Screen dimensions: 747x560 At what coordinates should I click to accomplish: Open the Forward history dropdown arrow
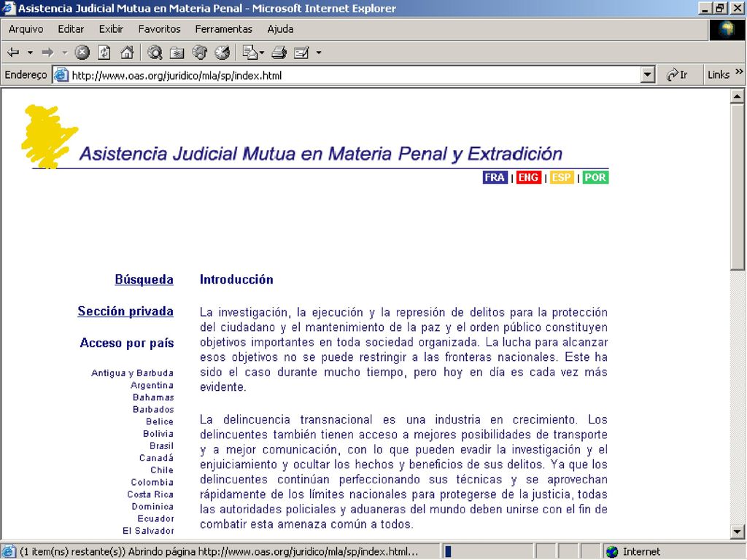point(64,52)
